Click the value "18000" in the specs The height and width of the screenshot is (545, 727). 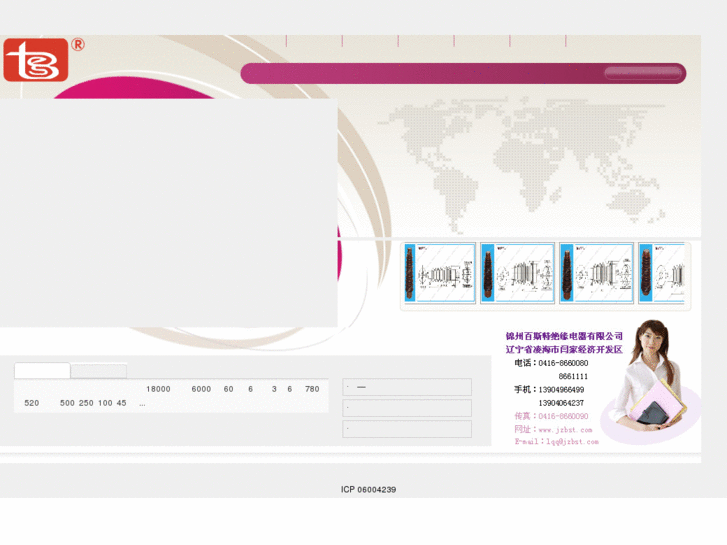point(158,389)
